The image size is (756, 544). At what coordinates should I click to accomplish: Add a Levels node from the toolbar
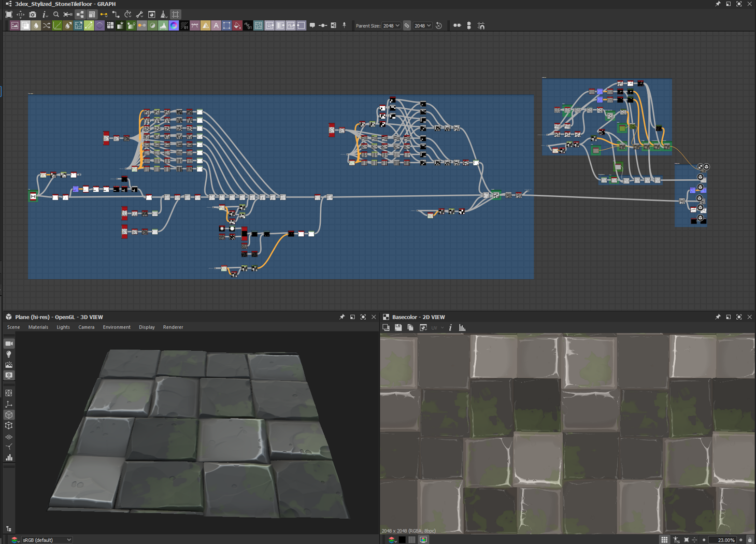click(x=163, y=25)
